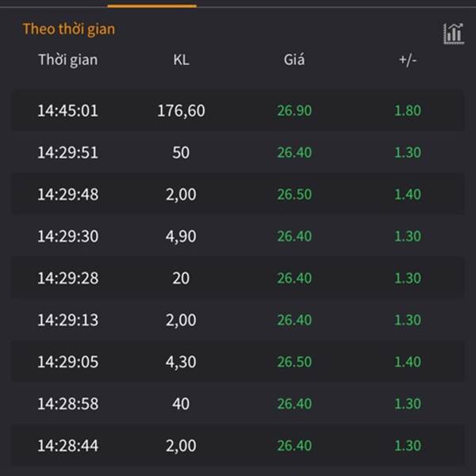Sort by the KL column header

coord(181,59)
